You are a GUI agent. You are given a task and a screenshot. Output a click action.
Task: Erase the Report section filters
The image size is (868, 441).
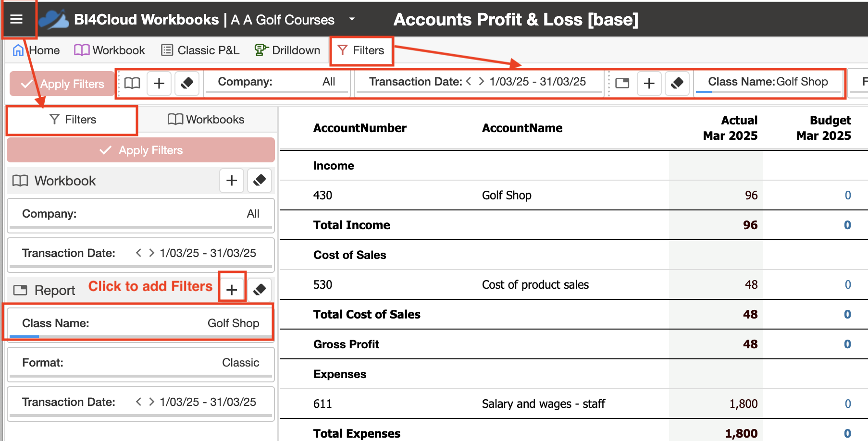pos(260,290)
